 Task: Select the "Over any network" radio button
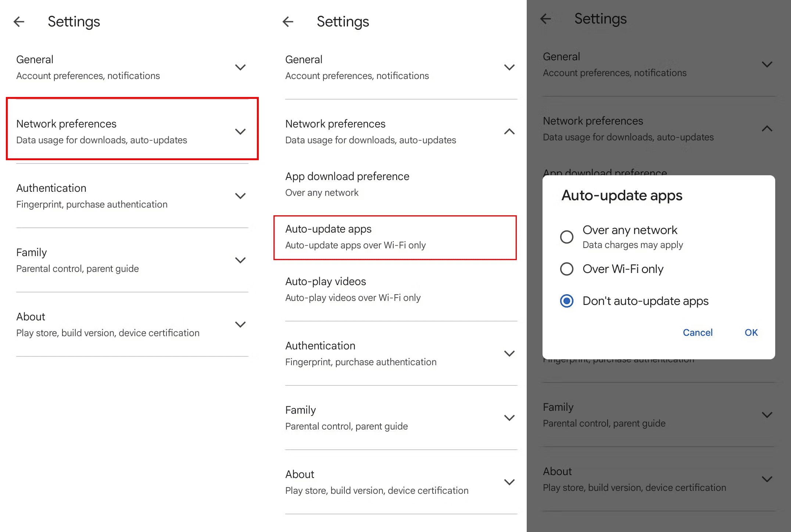tap(567, 237)
